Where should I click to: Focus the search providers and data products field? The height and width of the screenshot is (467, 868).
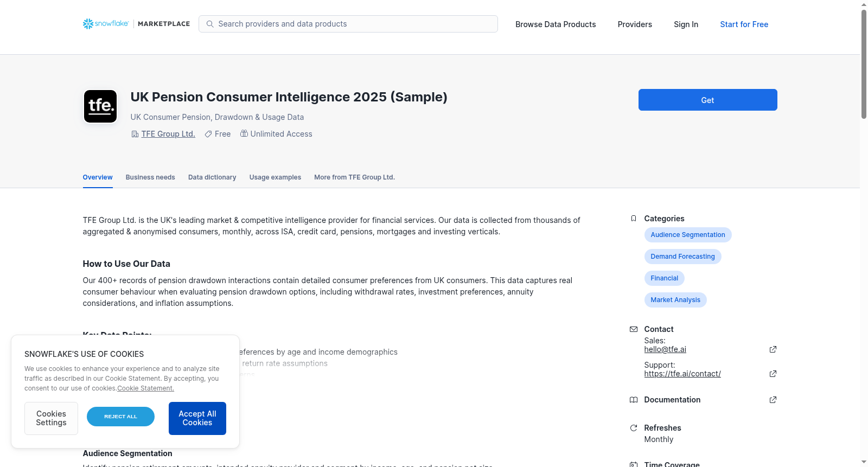point(348,24)
